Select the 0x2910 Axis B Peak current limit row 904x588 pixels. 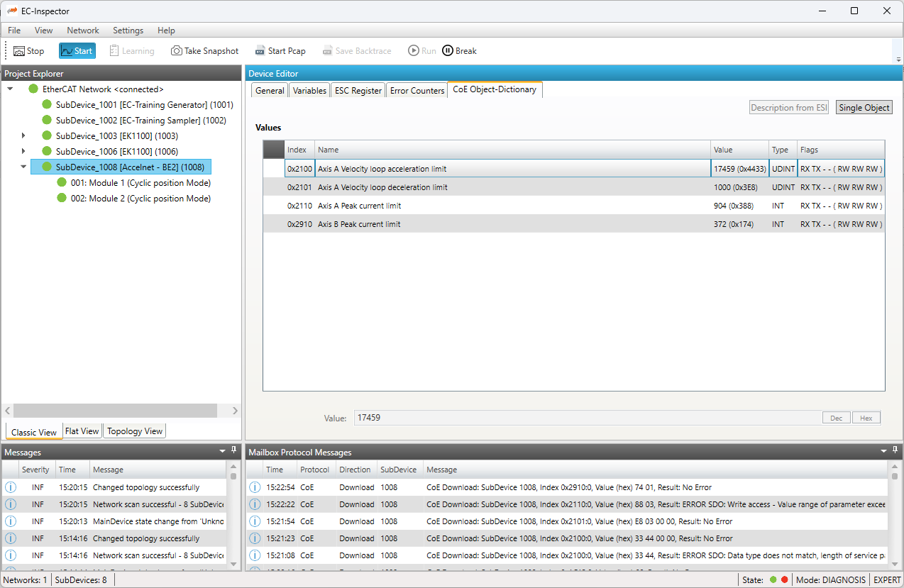(573, 224)
